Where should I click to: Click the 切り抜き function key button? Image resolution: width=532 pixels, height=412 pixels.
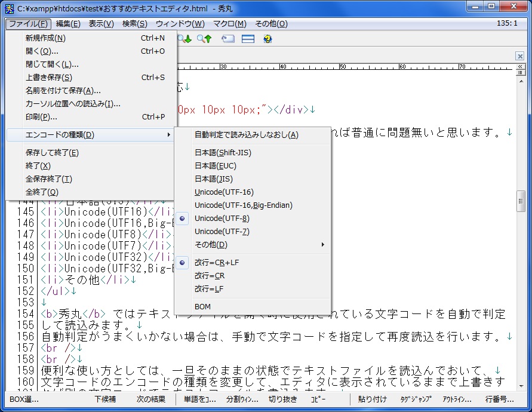(x=283, y=399)
